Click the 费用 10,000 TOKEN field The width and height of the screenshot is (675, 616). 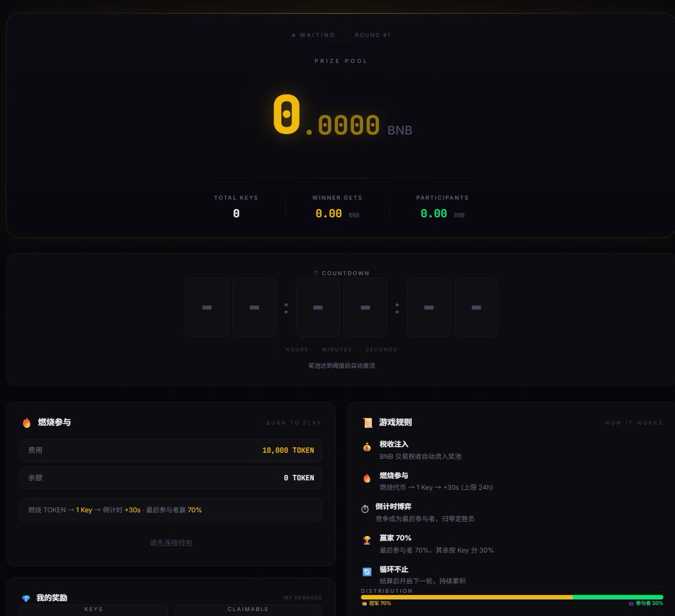[171, 450]
